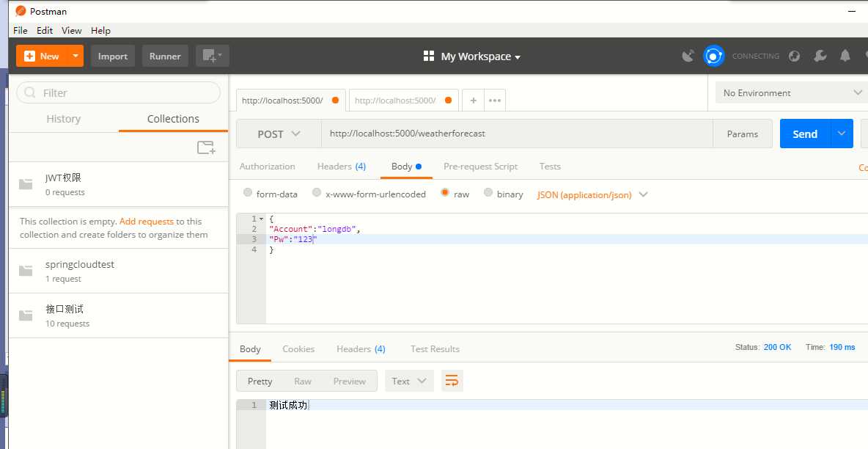Click the Add requests link

[x=146, y=221]
